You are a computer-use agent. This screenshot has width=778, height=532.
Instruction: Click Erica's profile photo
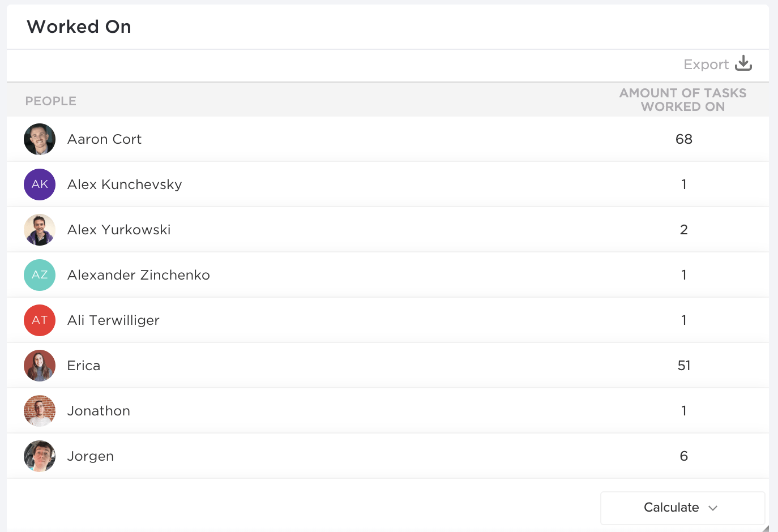click(x=40, y=366)
